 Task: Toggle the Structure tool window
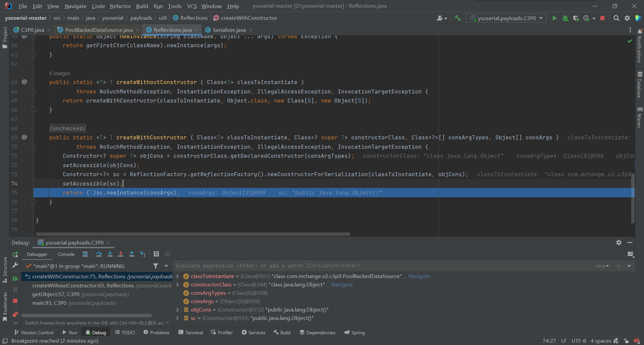(x=5, y=270)
